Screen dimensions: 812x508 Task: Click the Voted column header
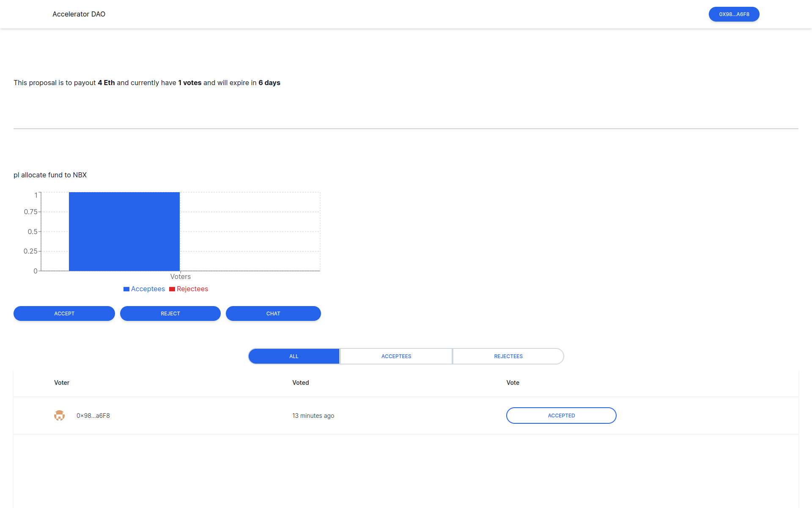tap(301, 383)
